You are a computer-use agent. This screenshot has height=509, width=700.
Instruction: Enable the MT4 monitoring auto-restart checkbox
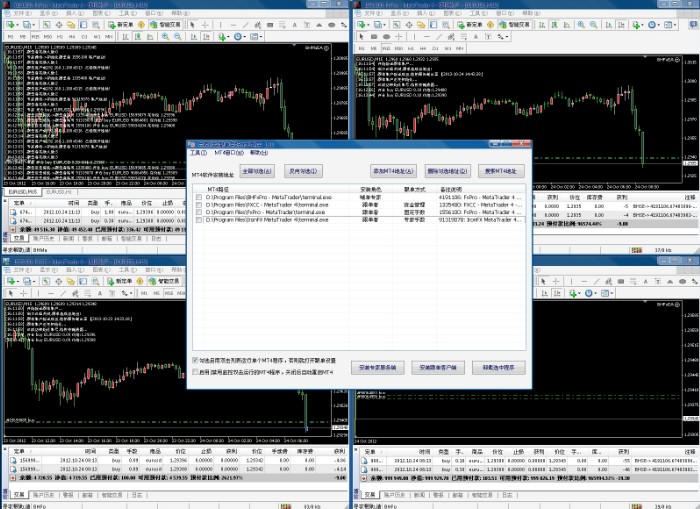195,371
